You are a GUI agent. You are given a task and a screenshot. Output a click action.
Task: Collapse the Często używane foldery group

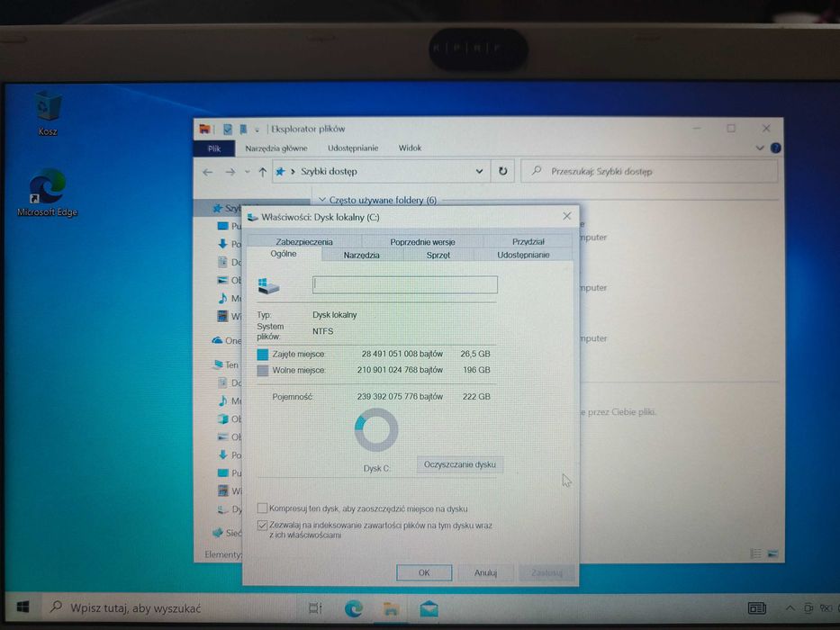tap(322, 200)
